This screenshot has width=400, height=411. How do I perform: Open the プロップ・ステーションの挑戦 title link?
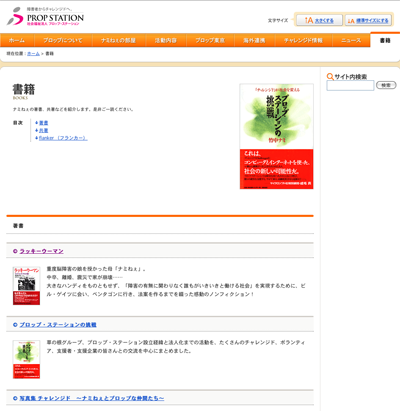point(58,325)
